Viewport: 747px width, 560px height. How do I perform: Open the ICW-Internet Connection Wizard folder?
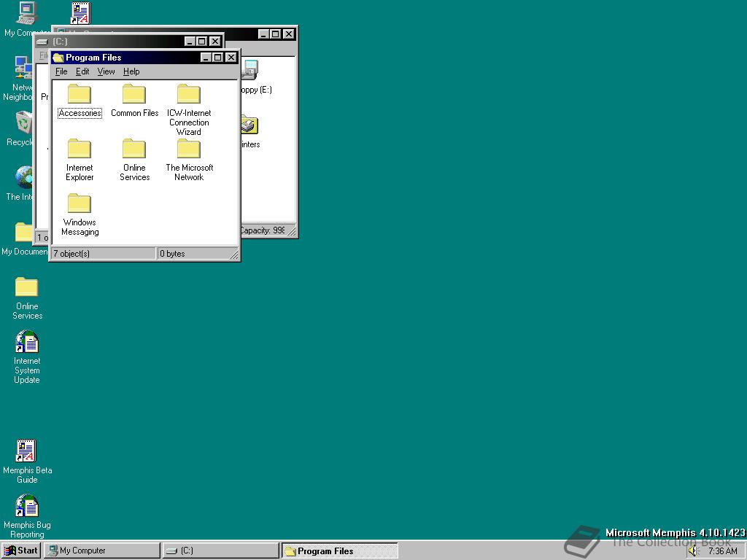pos(188,93)
